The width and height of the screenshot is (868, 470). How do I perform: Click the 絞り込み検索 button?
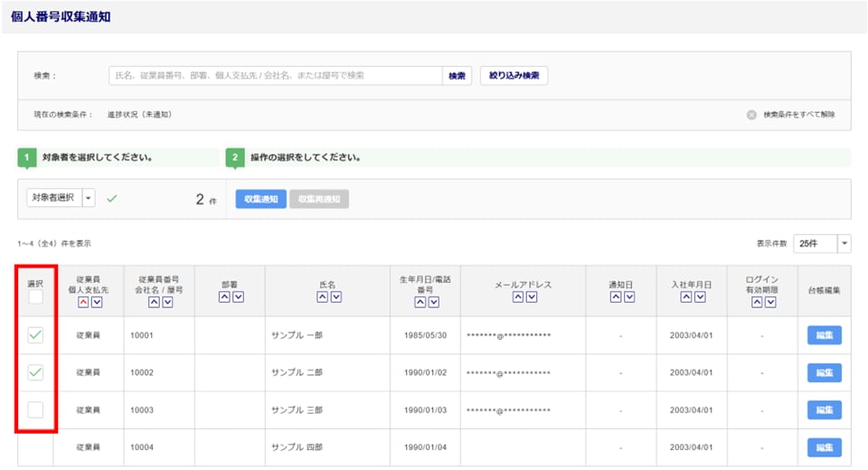pyautogui.click(x=514, y=76)
